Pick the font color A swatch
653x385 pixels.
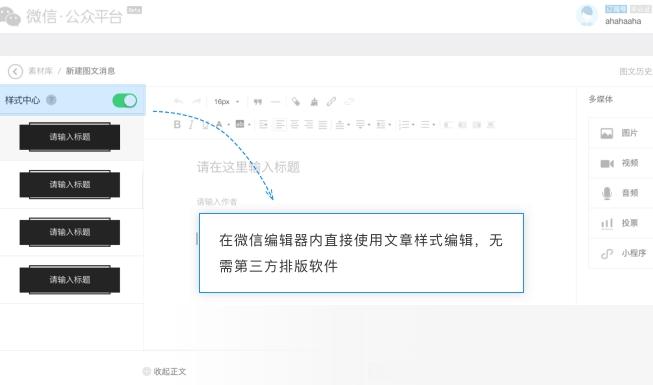tap(219, 125)
